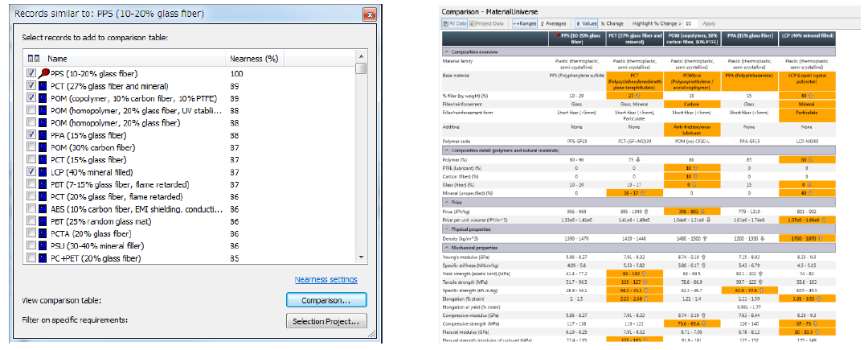
Task: Uncheck PCT (27% glass fiber and mineral) checkbox
Action: [x=31, y=86]
